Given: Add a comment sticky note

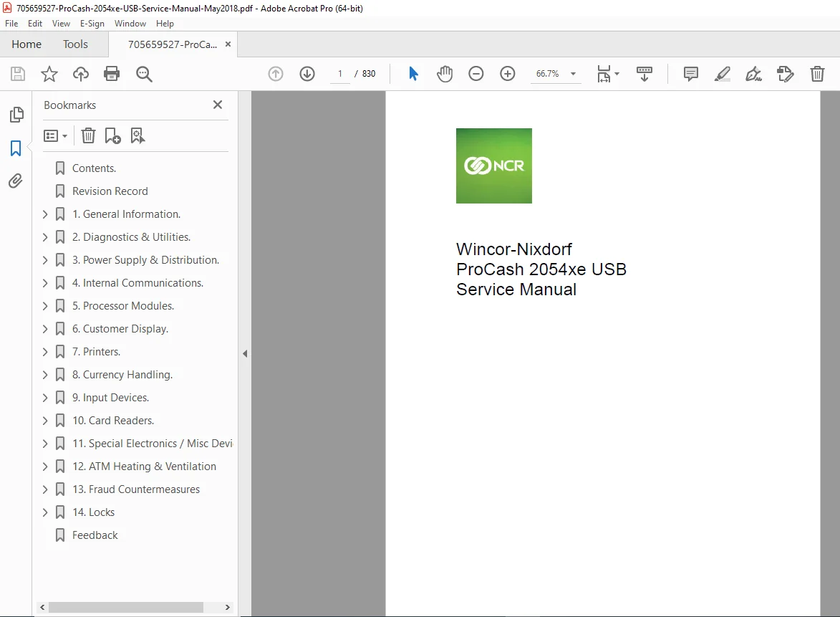Looking at the screenshot, I should coord(691,74).
